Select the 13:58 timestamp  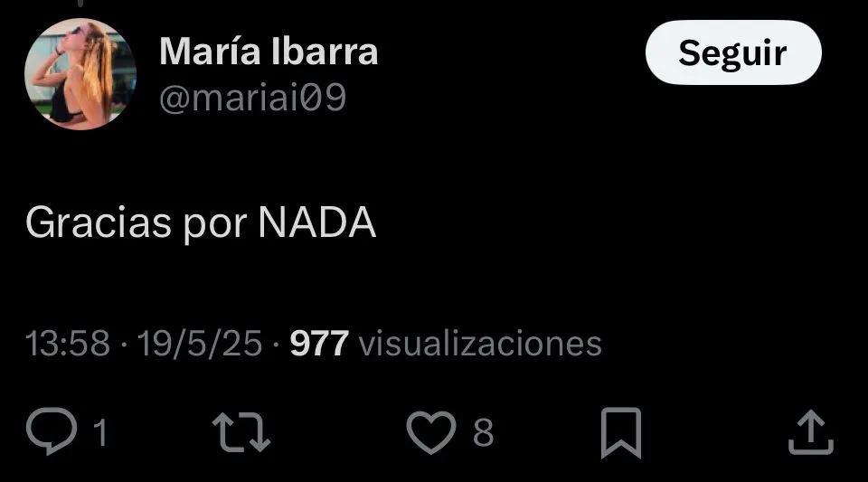click(x=68, y=344)
